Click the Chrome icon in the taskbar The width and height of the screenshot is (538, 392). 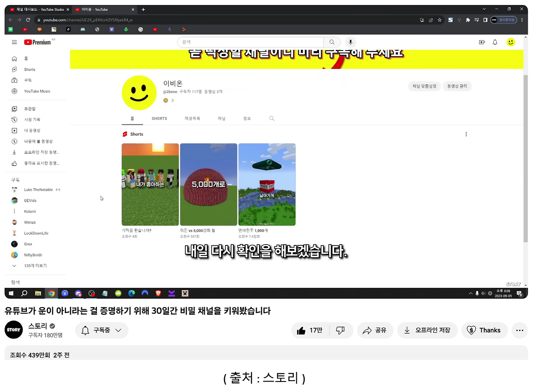[51, 293]
